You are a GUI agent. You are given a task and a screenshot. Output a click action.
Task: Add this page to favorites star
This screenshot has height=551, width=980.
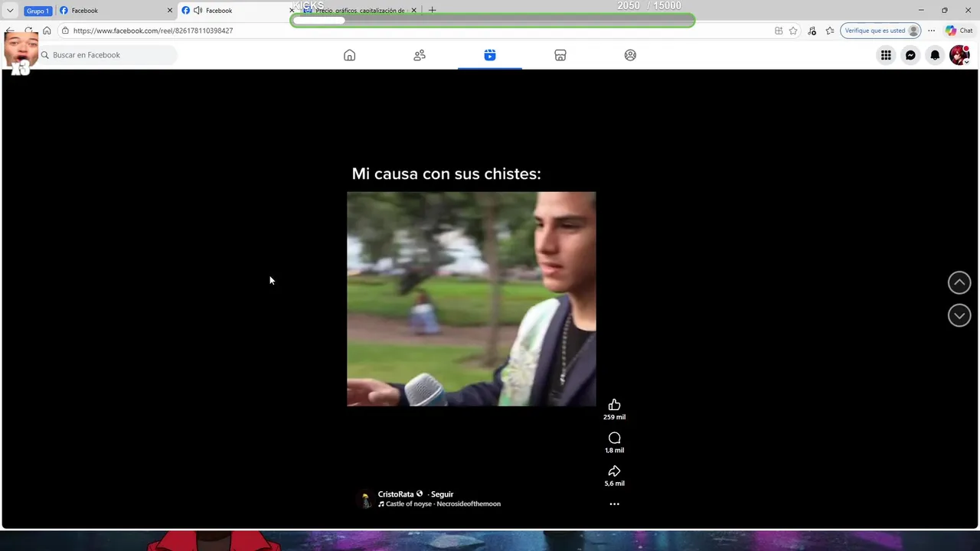(793, 31)
